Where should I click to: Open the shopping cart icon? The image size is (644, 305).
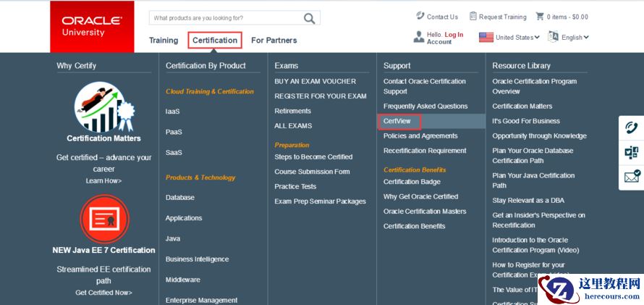[x=540, y=16]
